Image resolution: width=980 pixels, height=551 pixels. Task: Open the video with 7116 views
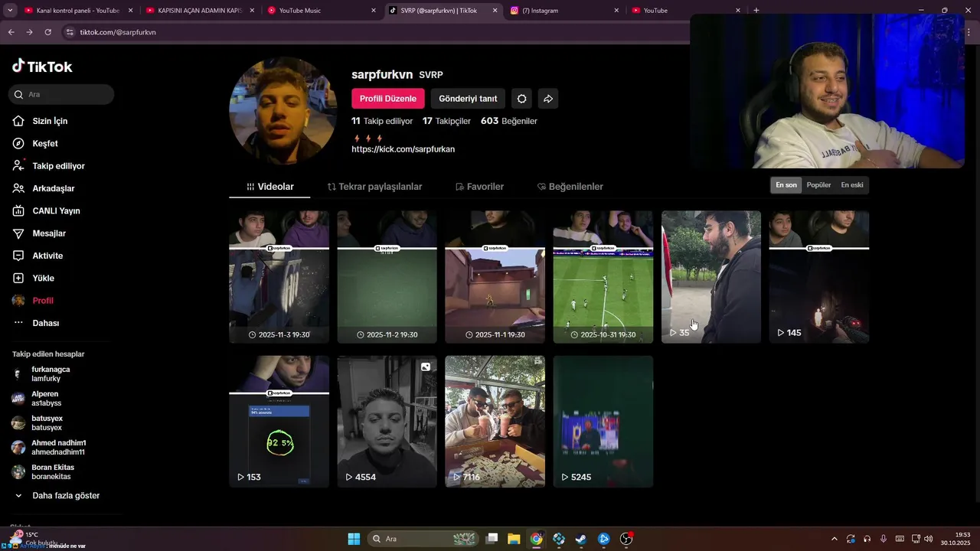point(495,422)
